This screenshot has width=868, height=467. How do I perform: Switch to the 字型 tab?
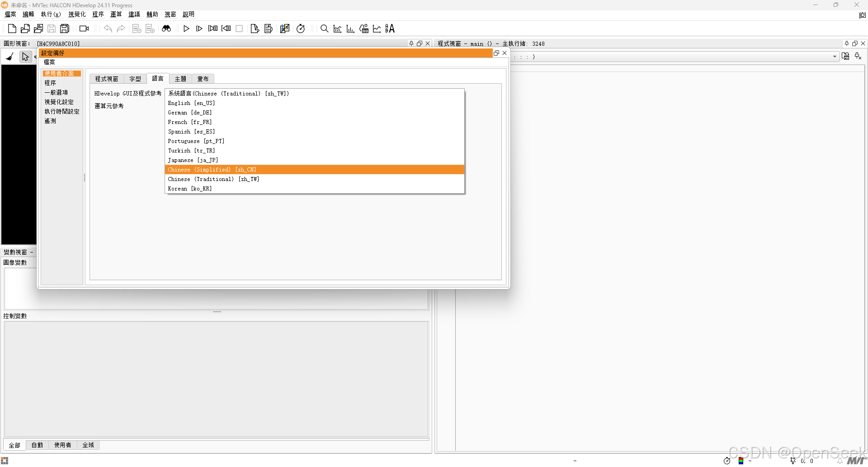click(x=135, y=78)
